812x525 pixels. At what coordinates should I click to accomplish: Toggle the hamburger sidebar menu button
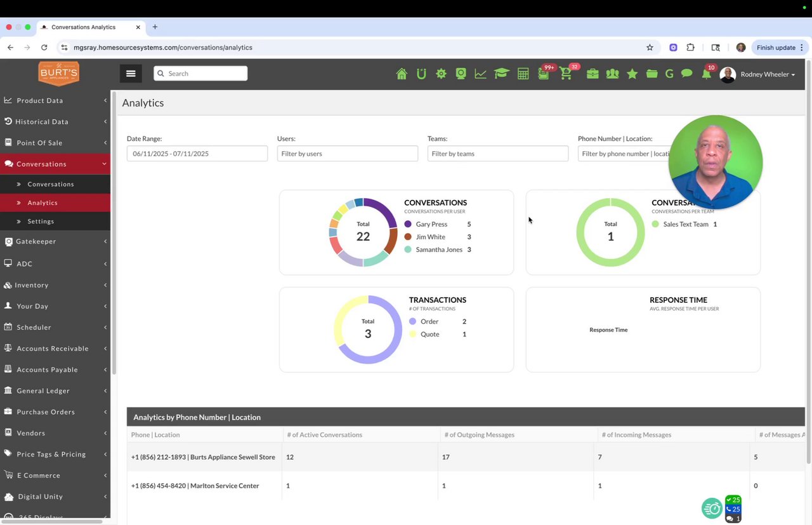(x=131, y=74)
